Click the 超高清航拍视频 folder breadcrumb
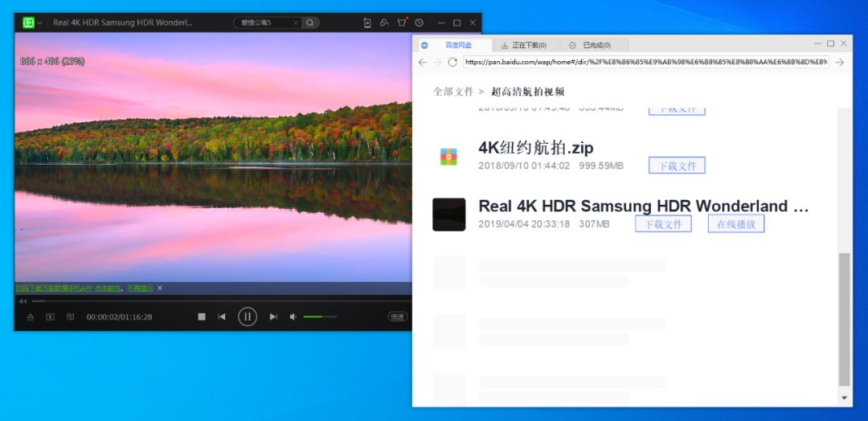868x421 pixels. 527,92
